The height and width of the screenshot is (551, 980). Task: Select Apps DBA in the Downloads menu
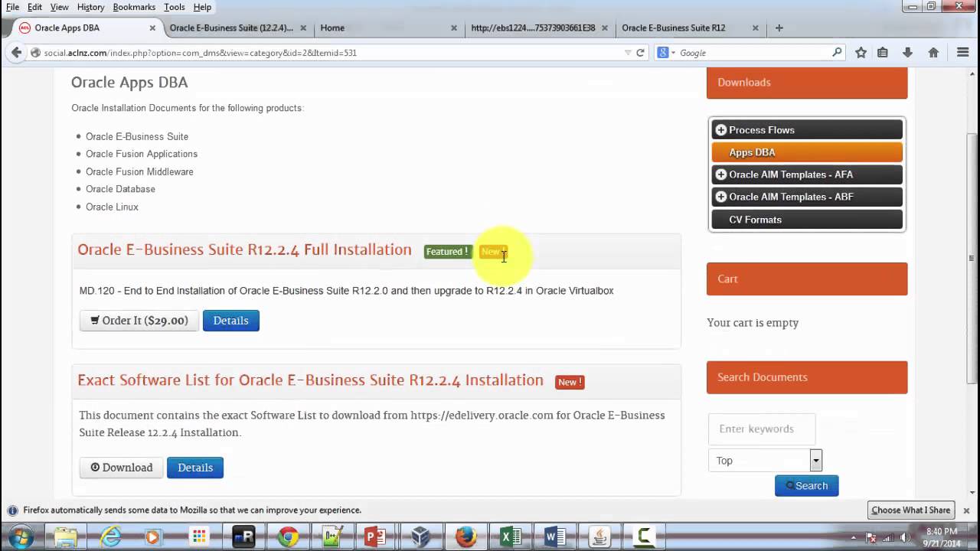(x=807, y=152)
